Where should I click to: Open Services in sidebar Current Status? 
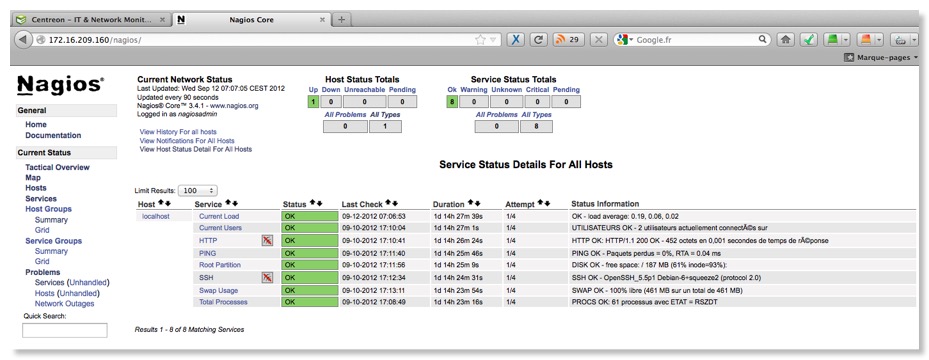point(41,198)
